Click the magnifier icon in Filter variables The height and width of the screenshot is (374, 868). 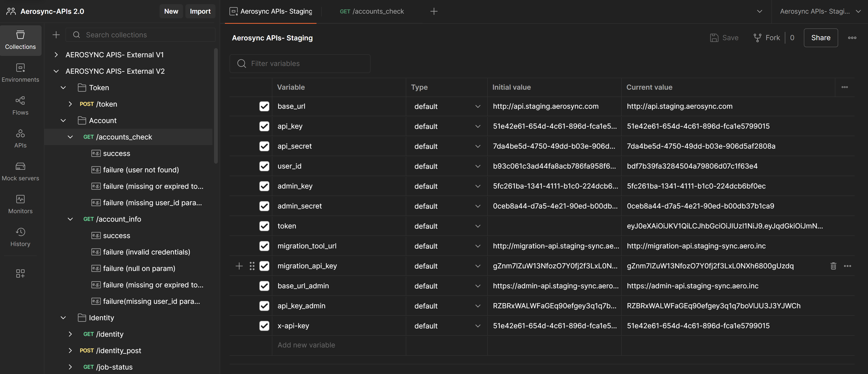click(x=242, y=63)
